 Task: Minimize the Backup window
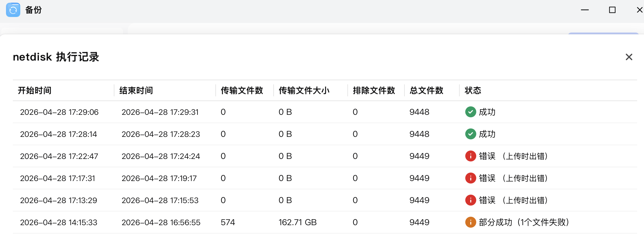(x=585, y=10)
